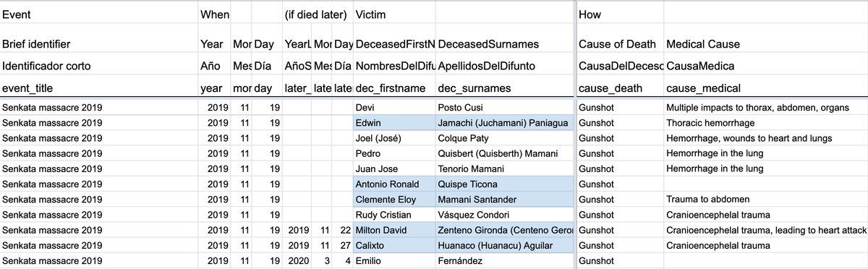The image size is (868, 269).
Task: Click the 'Cause of Death' header cell
Action: click(x=620, y=44)
